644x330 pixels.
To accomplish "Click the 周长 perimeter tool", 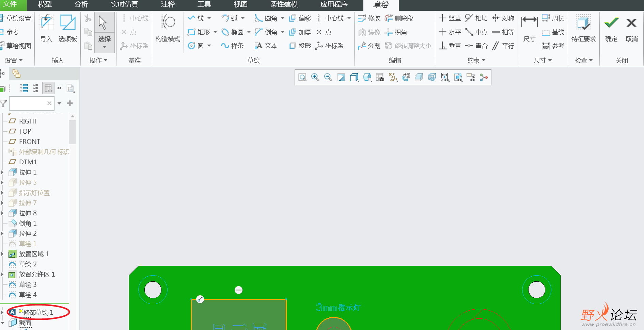I will [x=553, y=18].
